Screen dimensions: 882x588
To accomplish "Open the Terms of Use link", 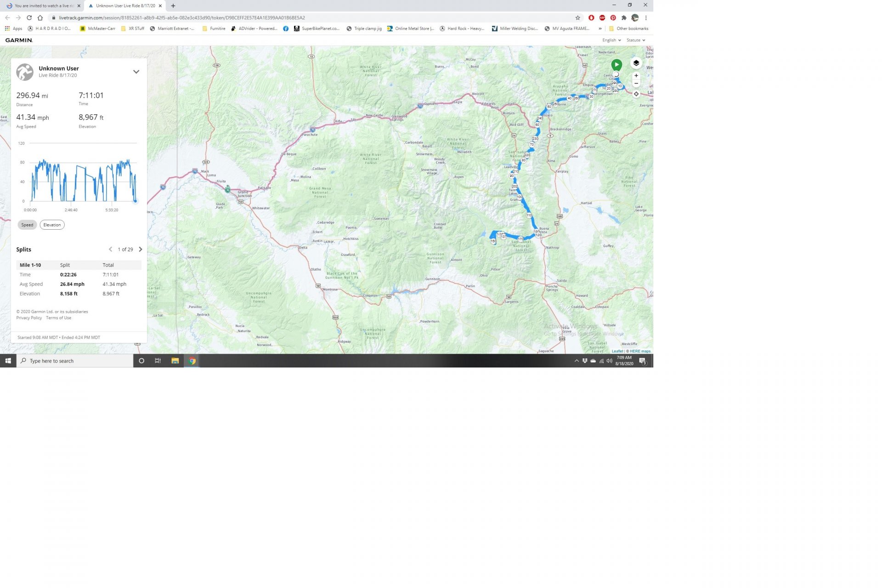I will (x=58, y=318).
